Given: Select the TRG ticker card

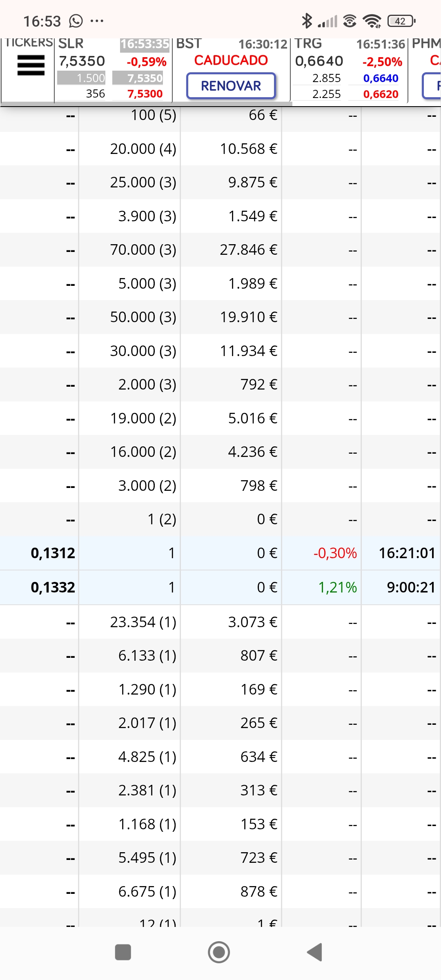Looking at the screenshot, I should 349,69.
